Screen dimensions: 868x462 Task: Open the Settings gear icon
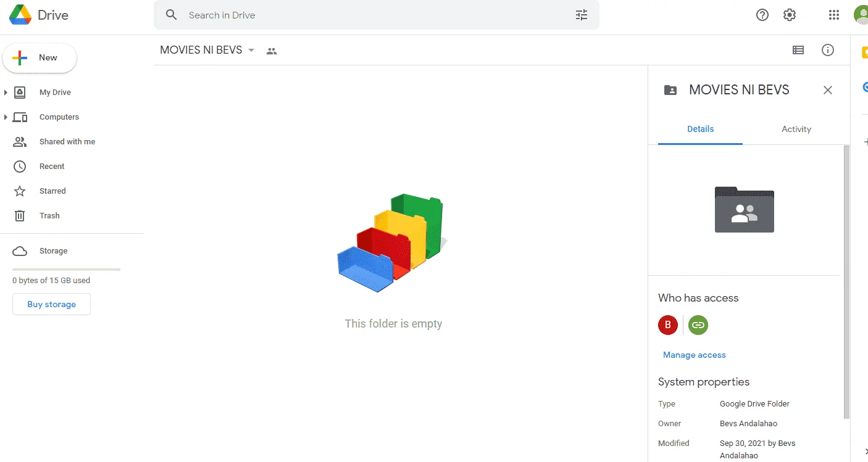(x=790, y=15)
